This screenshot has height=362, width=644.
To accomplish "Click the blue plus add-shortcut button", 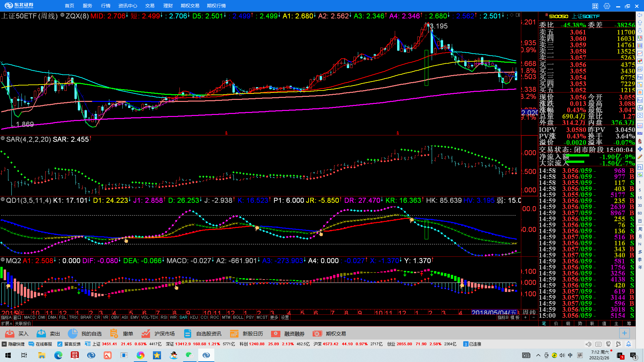I will pos(624,333).
